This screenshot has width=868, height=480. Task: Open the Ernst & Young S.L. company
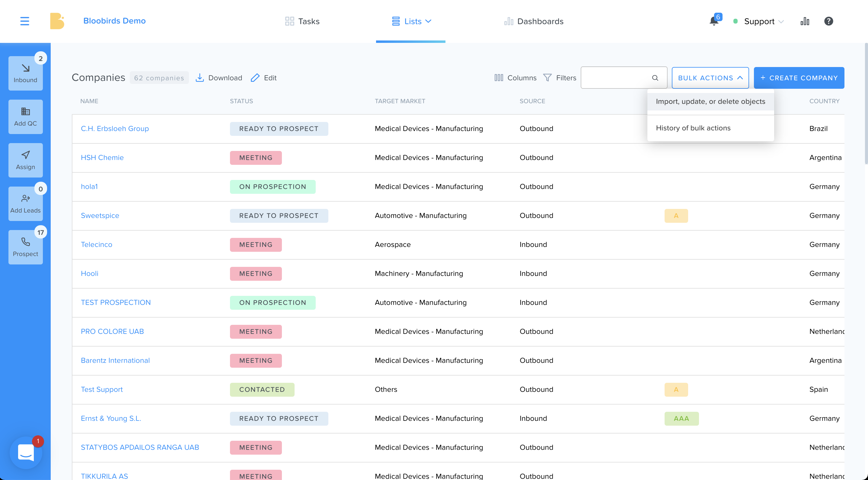coord(111,419)
